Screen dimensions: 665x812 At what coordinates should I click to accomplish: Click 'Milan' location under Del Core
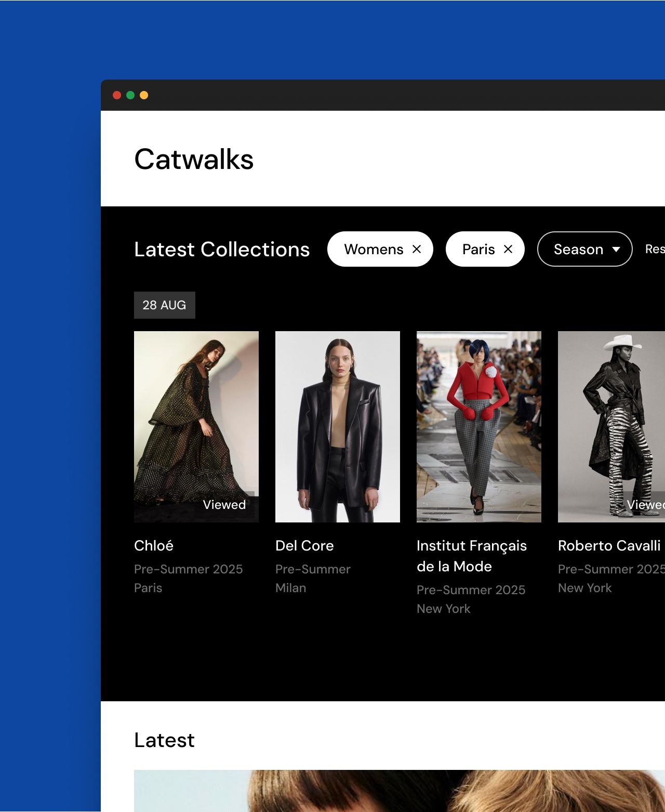(290, 587)
